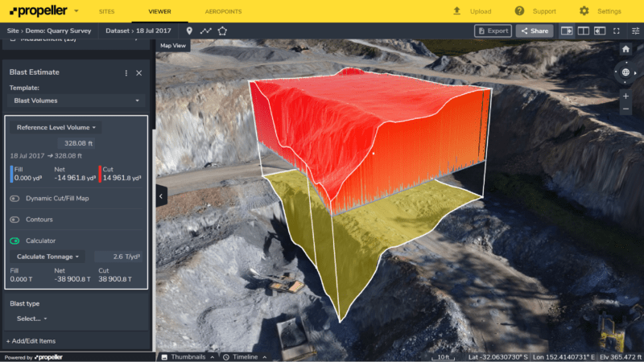The height and width of the screenshot is (362, 644).
Task: Open the display adjustment sliders icon
Action: tap(635, 31)
